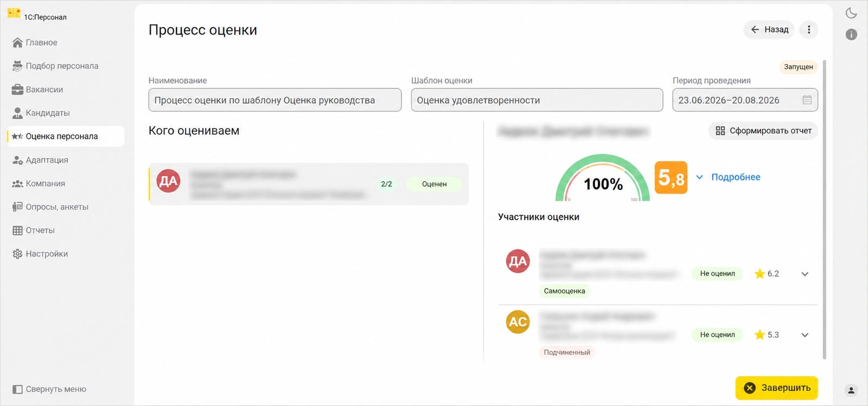Open Вакансии in the sidebar
Image resolution: width=868 pixels, height=406 pixels.
66,89
